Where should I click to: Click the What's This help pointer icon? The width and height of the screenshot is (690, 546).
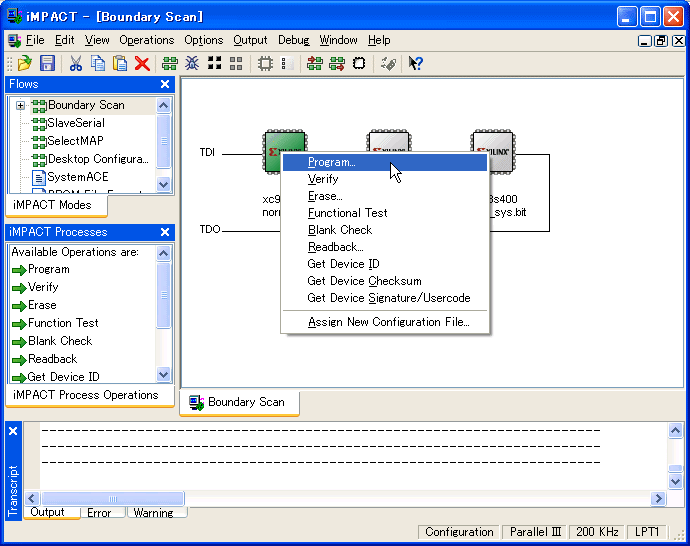pyautogui.click(x=415, y=63)
